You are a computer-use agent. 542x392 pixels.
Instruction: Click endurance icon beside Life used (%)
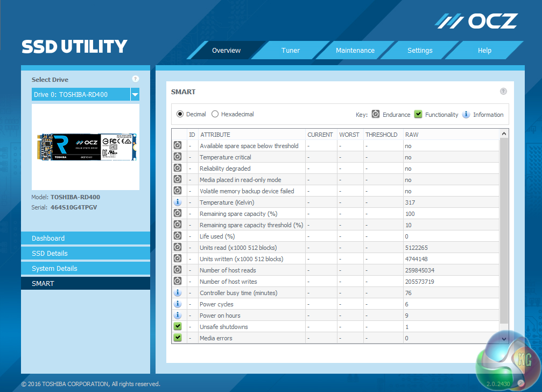pyautogui.click(x=178, y=236)
